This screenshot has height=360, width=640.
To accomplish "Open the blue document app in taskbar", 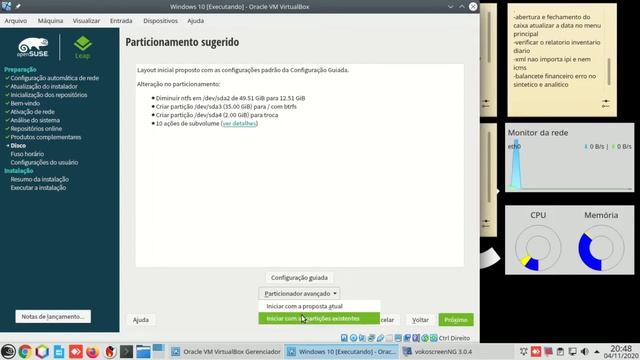I will coord(59,351).
